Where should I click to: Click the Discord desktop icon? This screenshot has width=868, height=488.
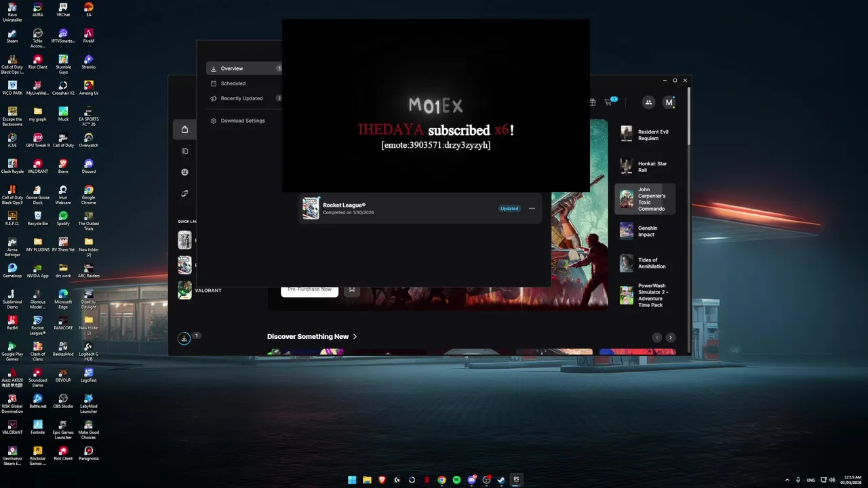(x=89, y=167)
